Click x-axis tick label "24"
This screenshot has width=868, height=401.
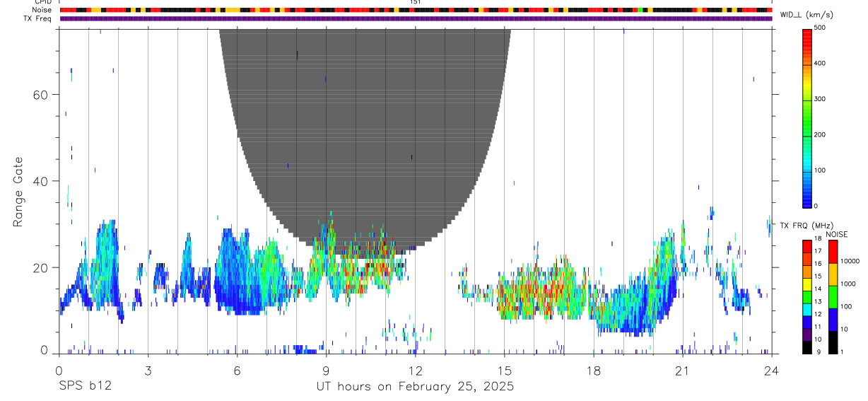(x=771, y=370)
